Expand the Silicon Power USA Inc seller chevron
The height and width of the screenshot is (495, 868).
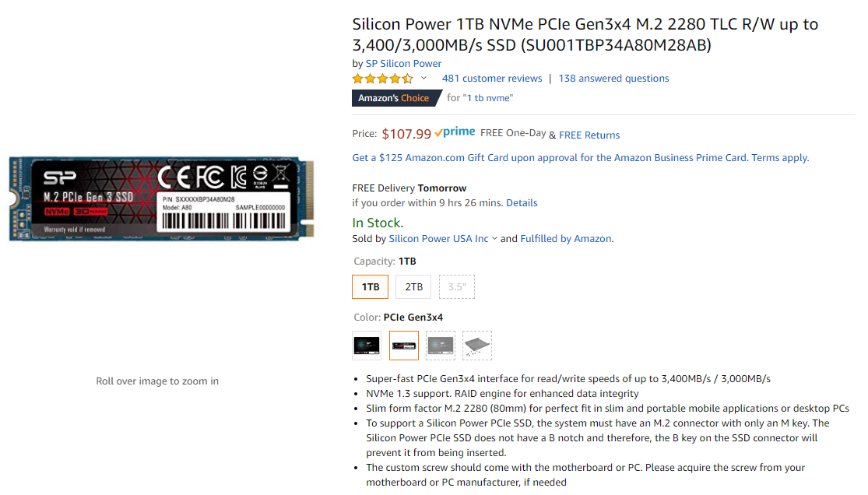(494, 239)
